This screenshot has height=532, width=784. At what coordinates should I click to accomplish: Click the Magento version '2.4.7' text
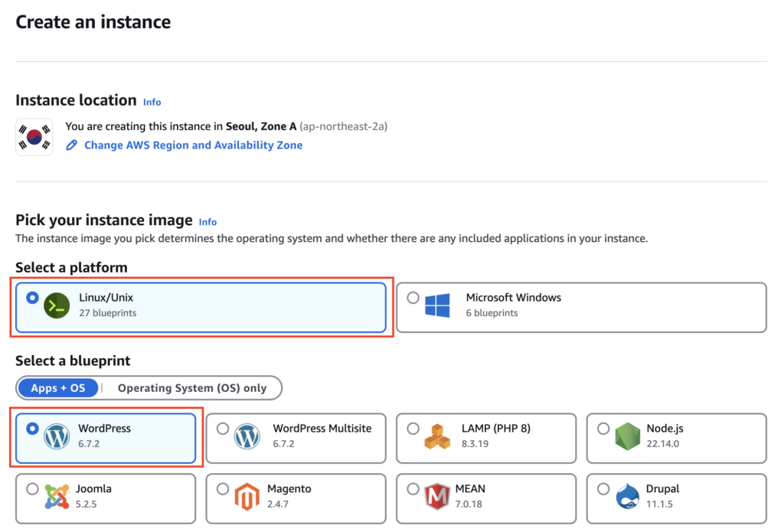277,504
